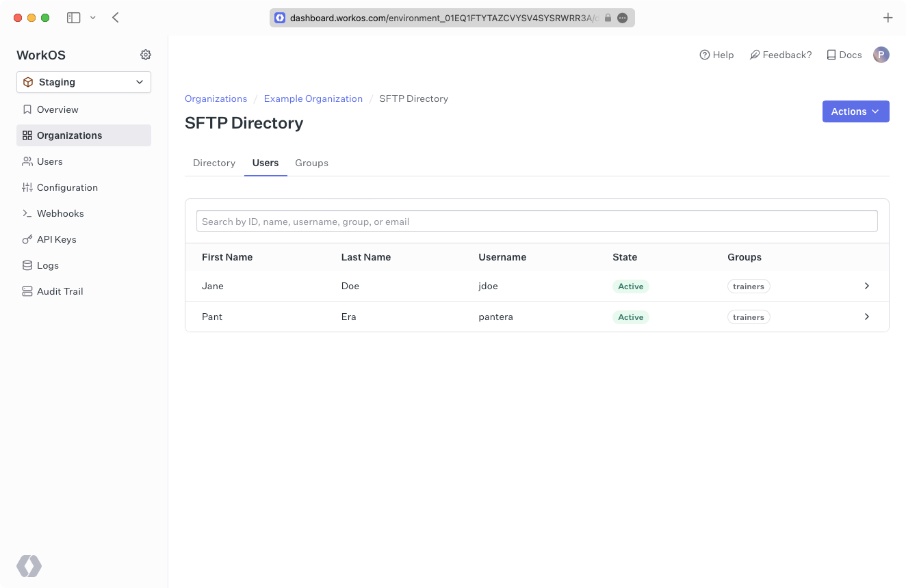This screenshot has width=906, height=588.
Task: Go back via the Organizations breadcrumb
Action: 216,98
